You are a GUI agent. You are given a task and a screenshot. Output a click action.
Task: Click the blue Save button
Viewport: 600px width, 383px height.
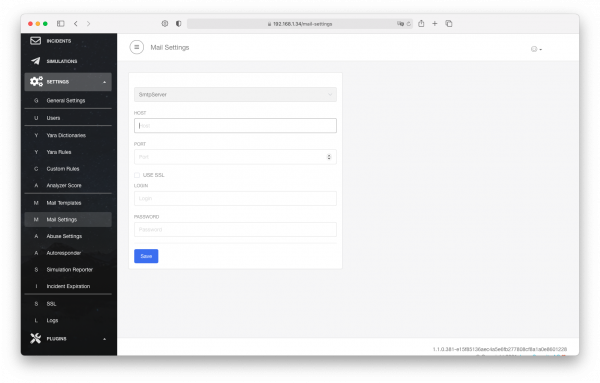tap(146, 256)
